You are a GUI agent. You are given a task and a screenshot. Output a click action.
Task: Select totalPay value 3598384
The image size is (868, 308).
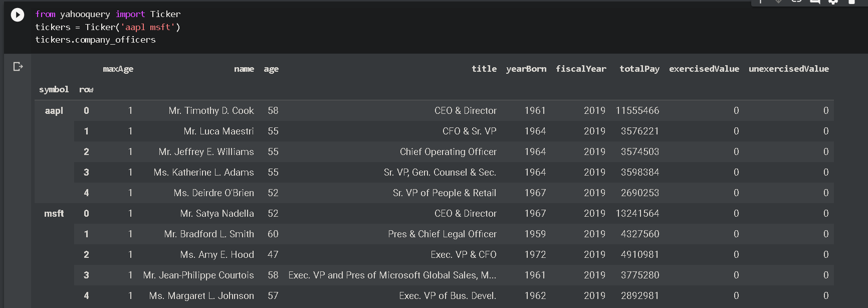tap(640, 172)
